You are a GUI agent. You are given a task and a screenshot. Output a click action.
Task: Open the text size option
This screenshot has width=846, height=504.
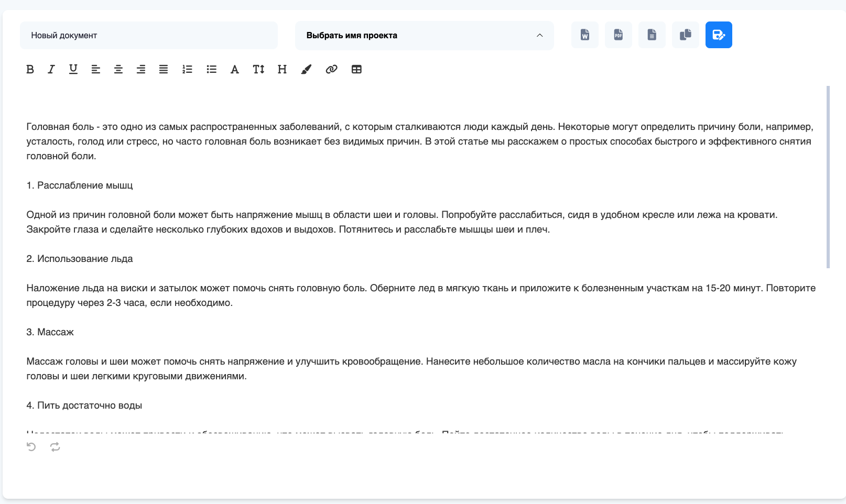[x=258, y=69]
